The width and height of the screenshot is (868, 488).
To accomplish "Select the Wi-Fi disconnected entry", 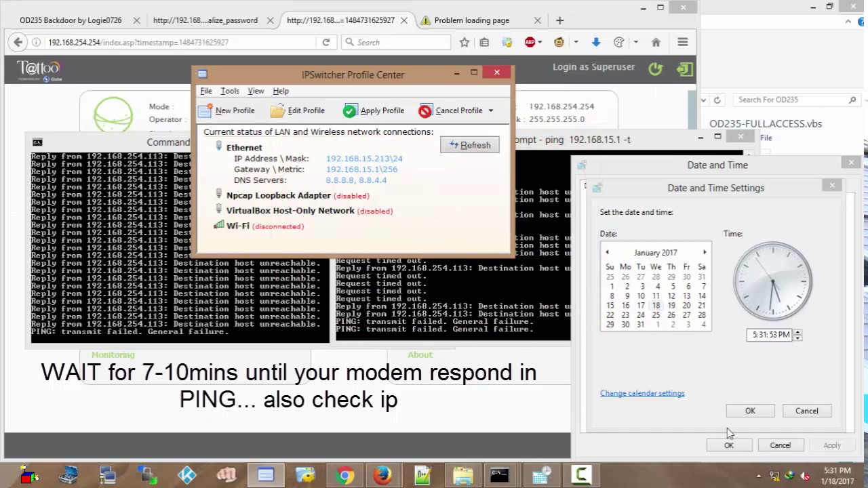I will point(259,226).
